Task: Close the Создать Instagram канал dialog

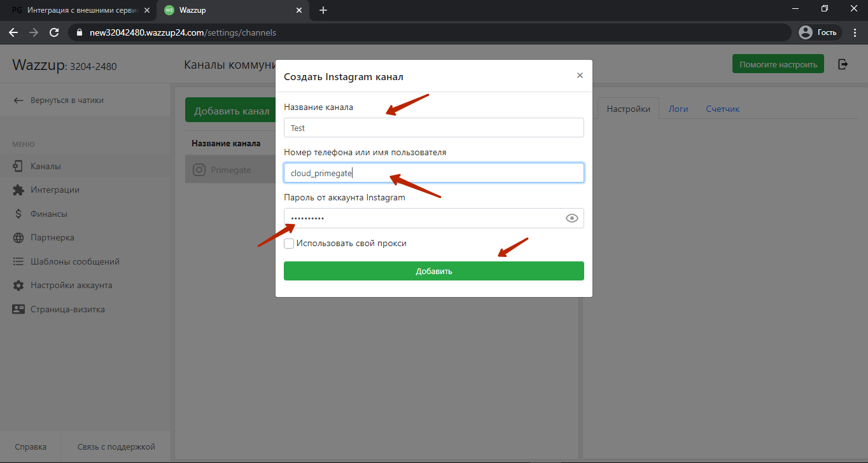Action: point(580,75)
